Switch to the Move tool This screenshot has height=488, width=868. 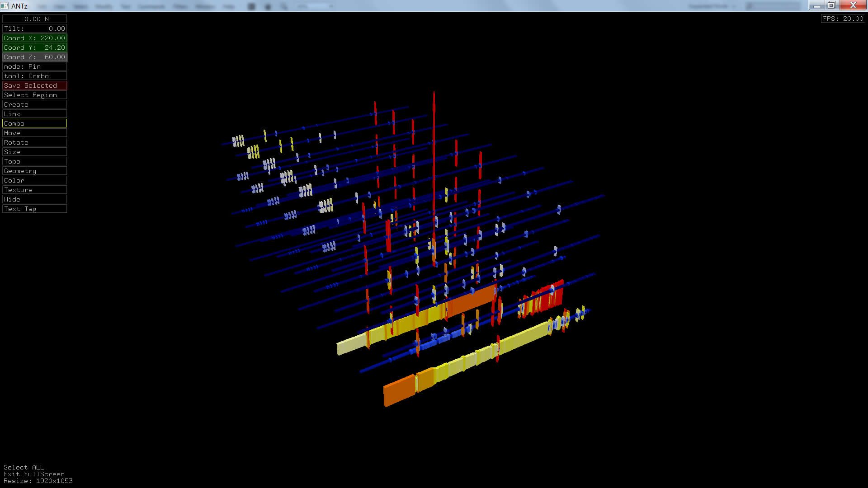pyautogui.click(x=34, y=133)
